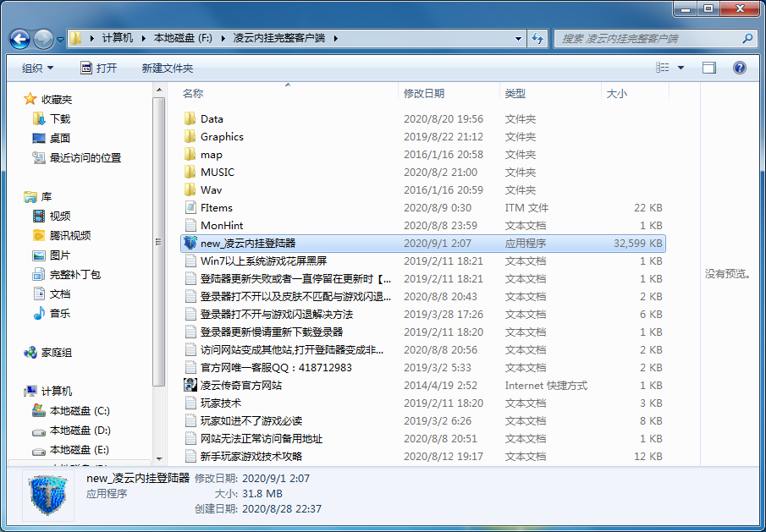Click 本地磁盘 (F:) in the address breadcrumb

183,38
